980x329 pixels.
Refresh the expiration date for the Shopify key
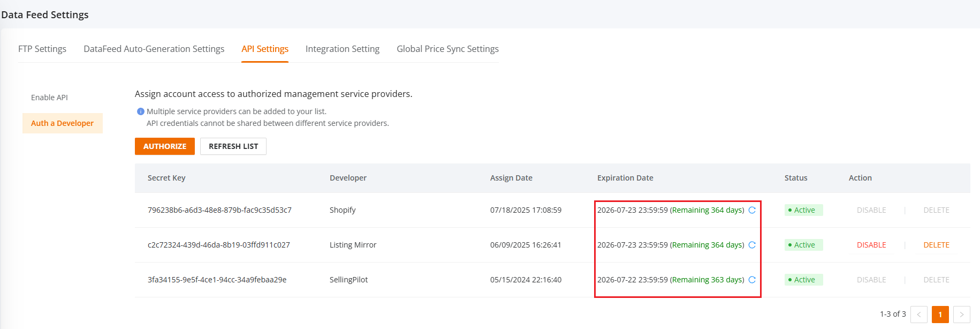point(752,210)
